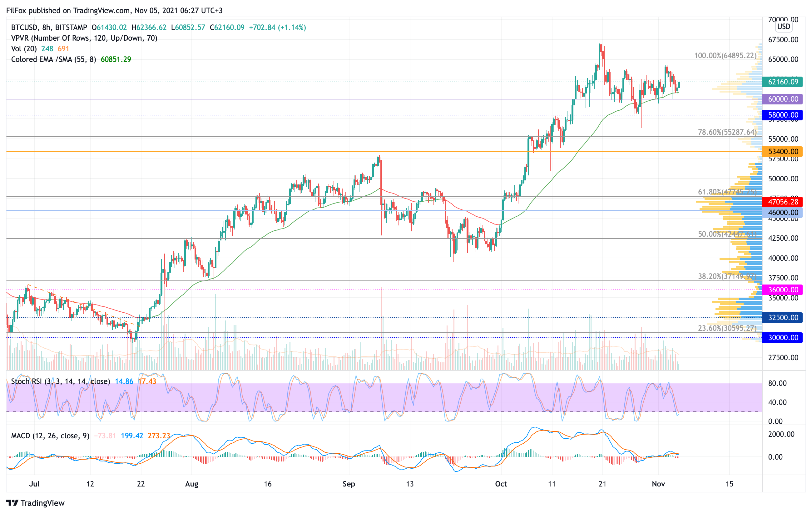Select the purple 60000.00 price label
Screen dimensions: 812x514
[782, 99]
